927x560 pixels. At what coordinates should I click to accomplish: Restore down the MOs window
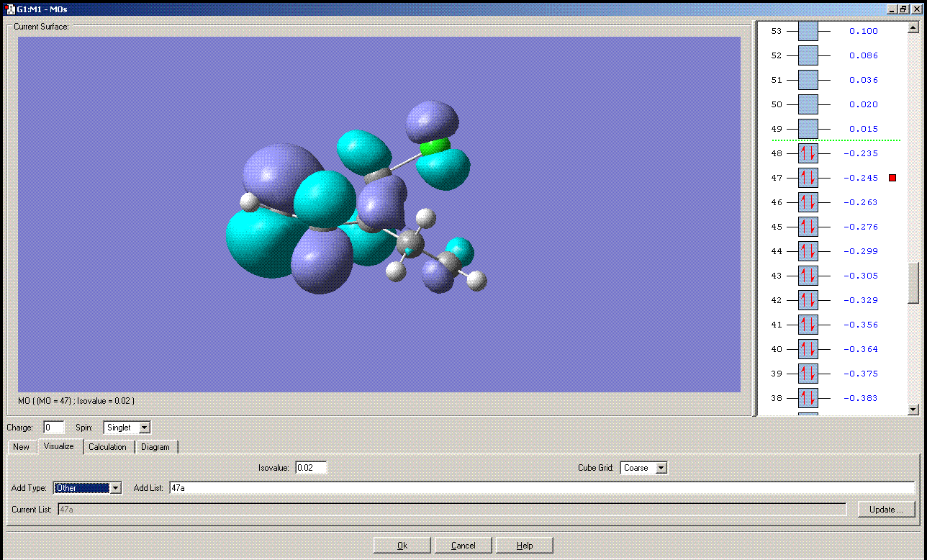(903, 9)
